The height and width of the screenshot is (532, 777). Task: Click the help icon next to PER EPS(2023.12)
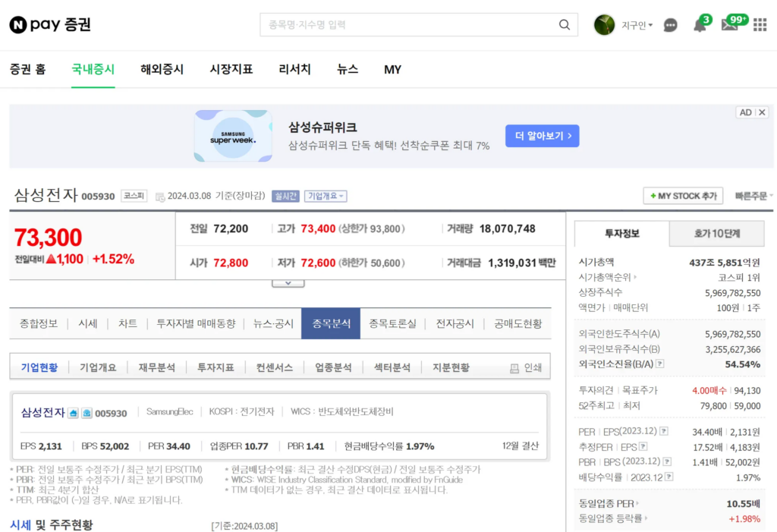tap(664, 431)
